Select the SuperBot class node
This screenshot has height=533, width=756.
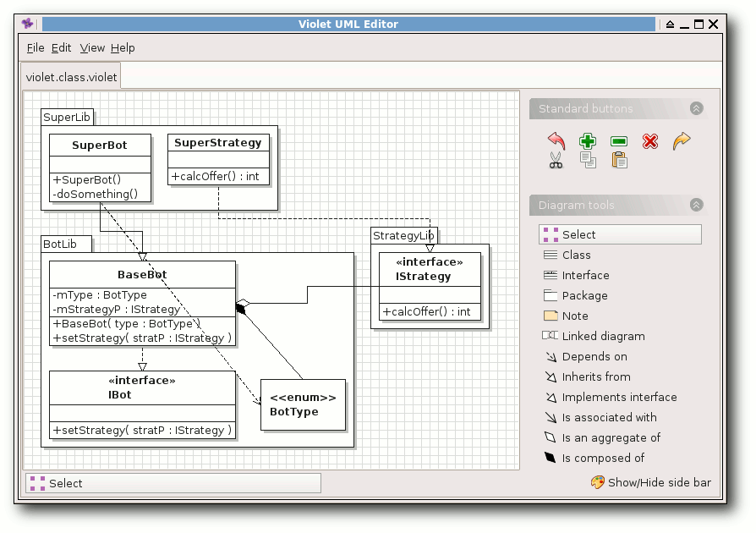tap(100, 168)
